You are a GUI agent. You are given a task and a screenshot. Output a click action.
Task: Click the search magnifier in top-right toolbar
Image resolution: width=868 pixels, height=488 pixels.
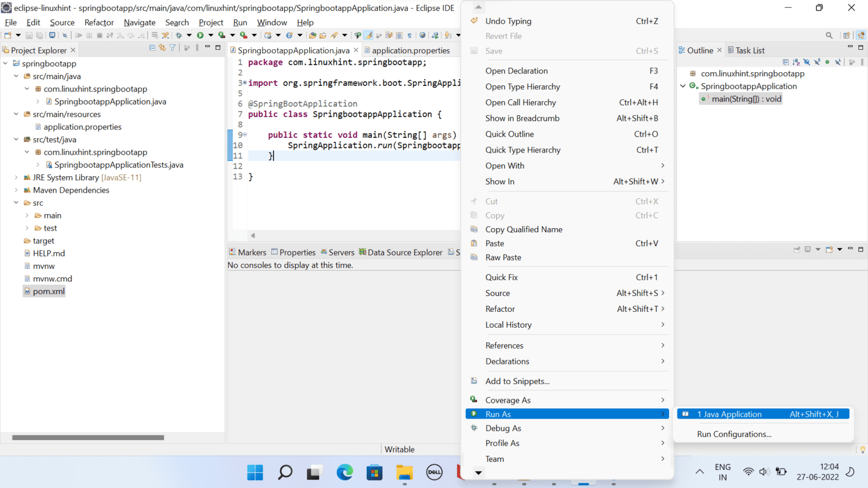(829, 35)
